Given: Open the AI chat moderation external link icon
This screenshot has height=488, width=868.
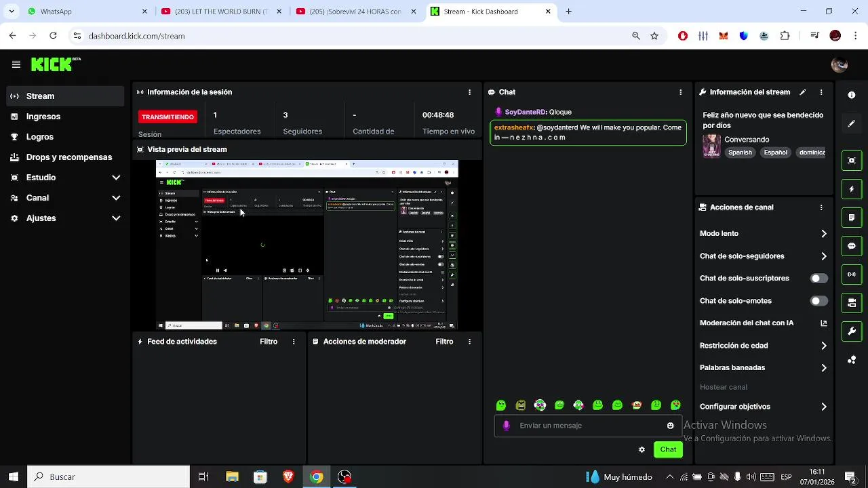Looking at the screenshot, I should pos(824,323).
